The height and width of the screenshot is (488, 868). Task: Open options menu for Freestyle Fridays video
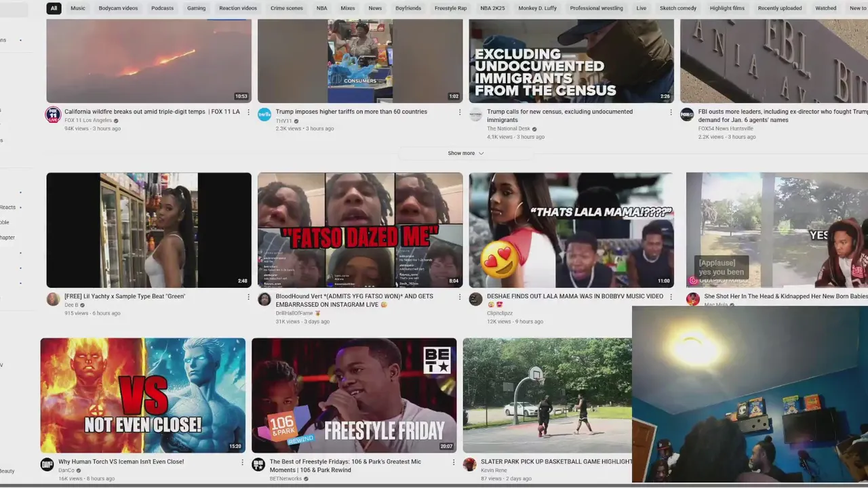pos(454,462)
